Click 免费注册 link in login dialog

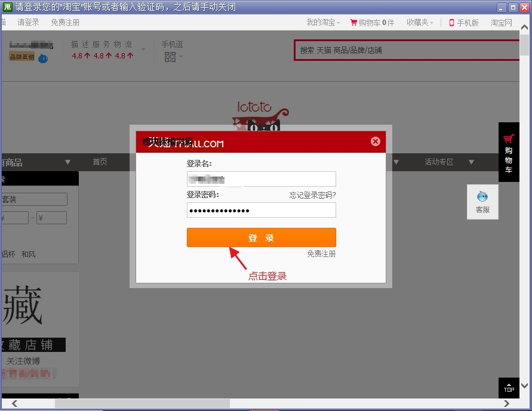click(x=321, y=254)
